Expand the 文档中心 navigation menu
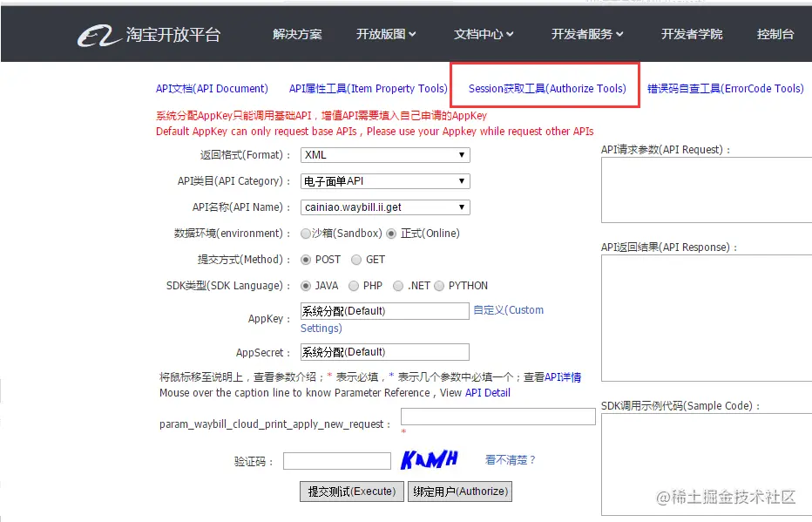 click(x=482, y=35)
